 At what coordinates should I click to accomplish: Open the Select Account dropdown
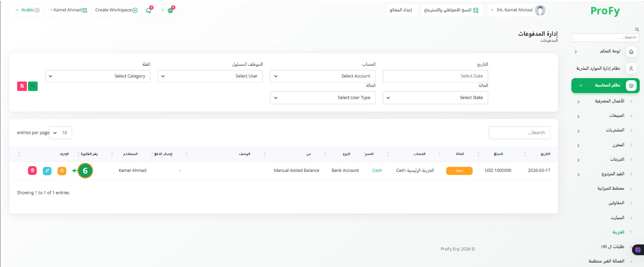click(323, 76)
